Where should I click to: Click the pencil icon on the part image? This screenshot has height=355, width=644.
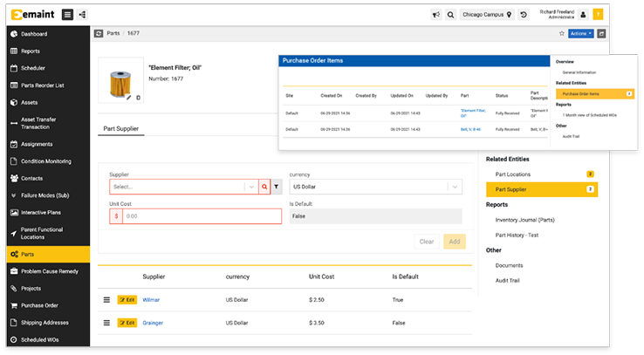pyautogui.click(x=128, y=98)
